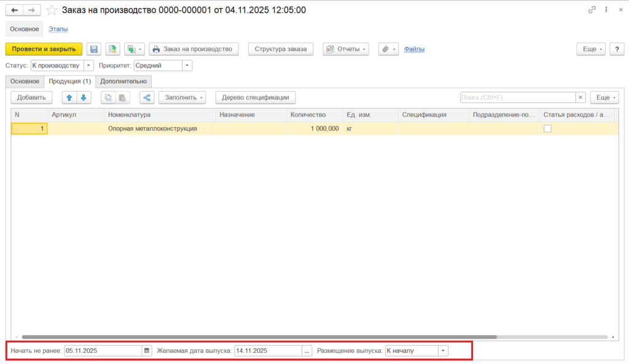Viewport: 629px width, 364px height.
Task: Select the Опорная металлоконструкция cell
Action: tap(160, 129)
